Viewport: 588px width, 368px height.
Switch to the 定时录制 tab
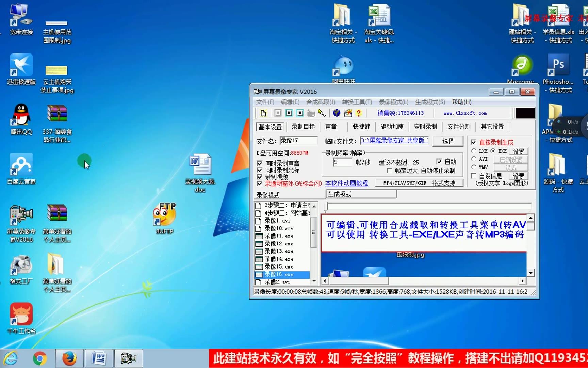[x=425, y=127]
